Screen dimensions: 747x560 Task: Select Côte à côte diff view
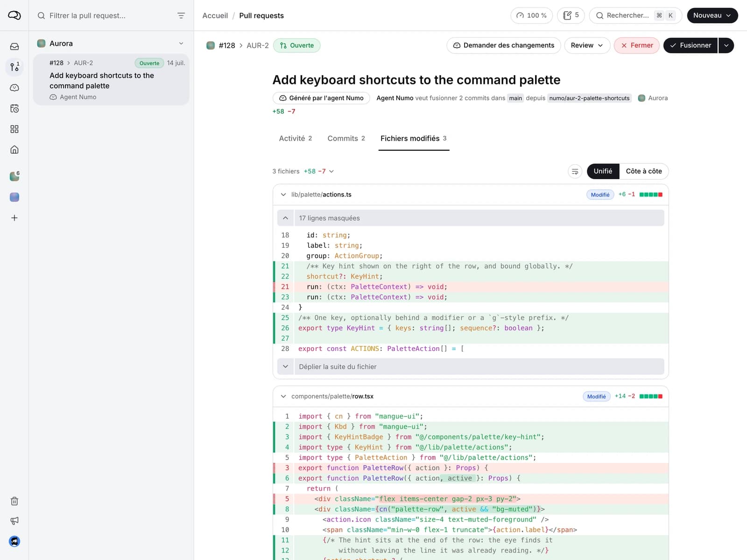[644, 171]
